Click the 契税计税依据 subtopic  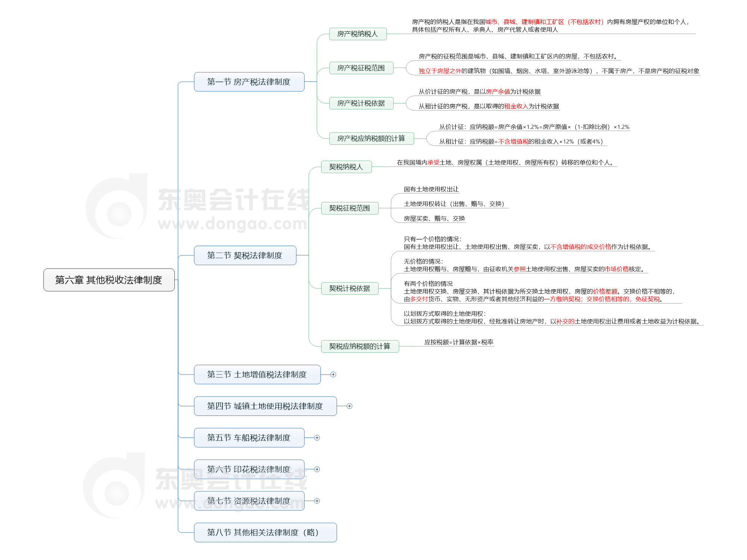point(349,289)
